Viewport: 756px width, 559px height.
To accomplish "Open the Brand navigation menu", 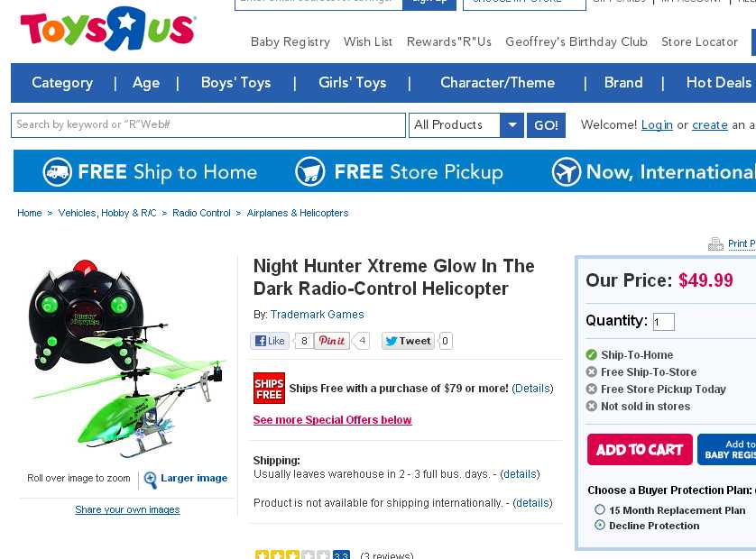I will 623,83.
